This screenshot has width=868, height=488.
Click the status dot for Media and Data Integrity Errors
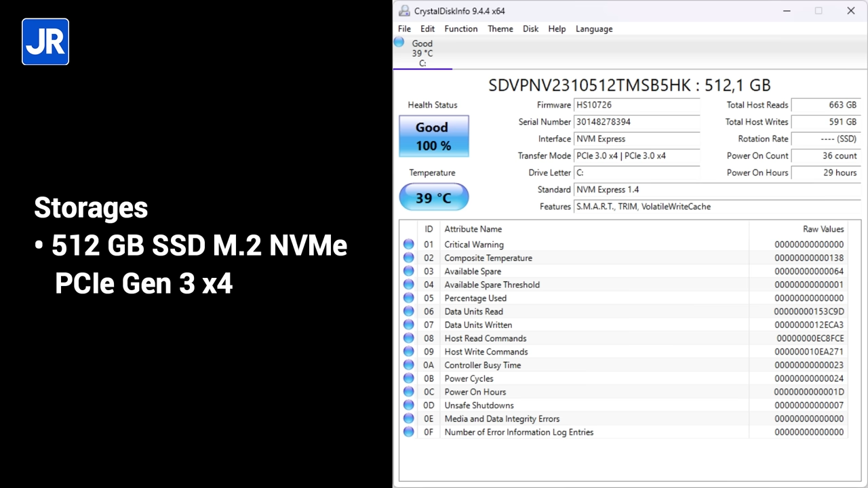click(x=408, y=418)
